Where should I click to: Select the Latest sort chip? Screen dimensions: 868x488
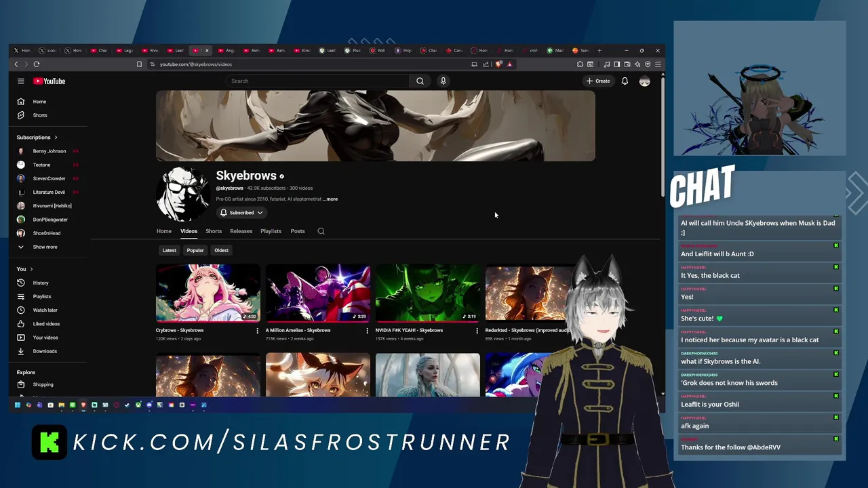tap(170, 250)
